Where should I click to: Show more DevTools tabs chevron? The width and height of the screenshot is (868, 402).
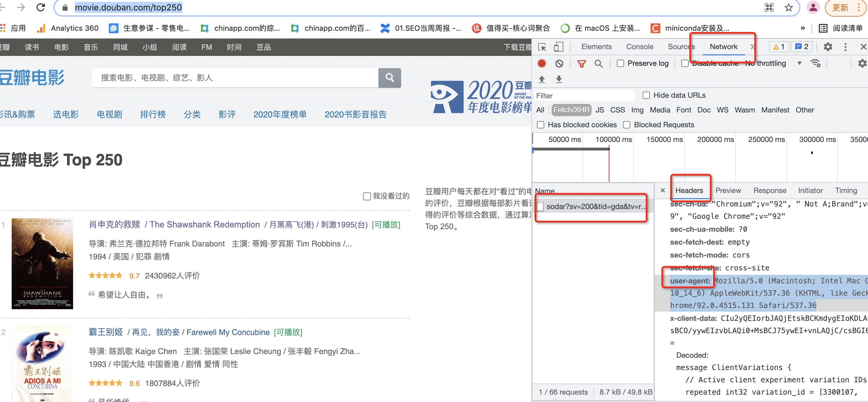click(x=753, y=47)
